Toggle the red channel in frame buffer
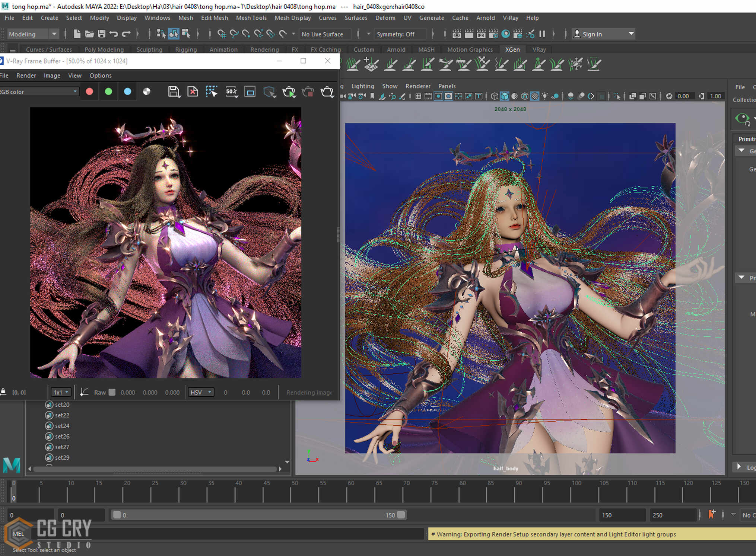The width and height of the screenshot is (756, 556). 89,92
